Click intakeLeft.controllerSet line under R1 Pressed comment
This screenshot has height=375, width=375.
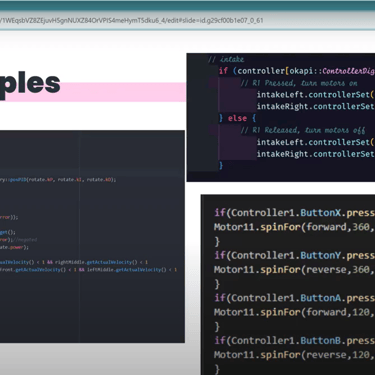tap(315, 95)
